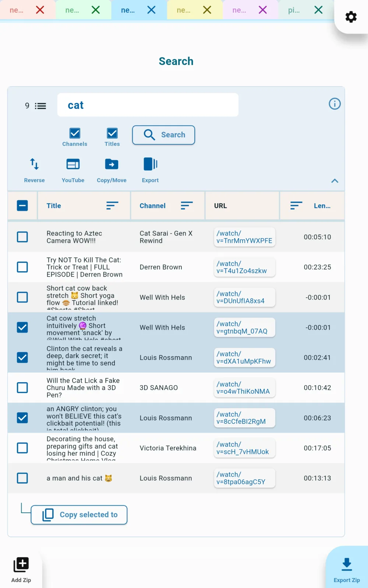The image size is (368, 588).
Task: Collapse the search options panel chevron
Action: coord(335,181)
